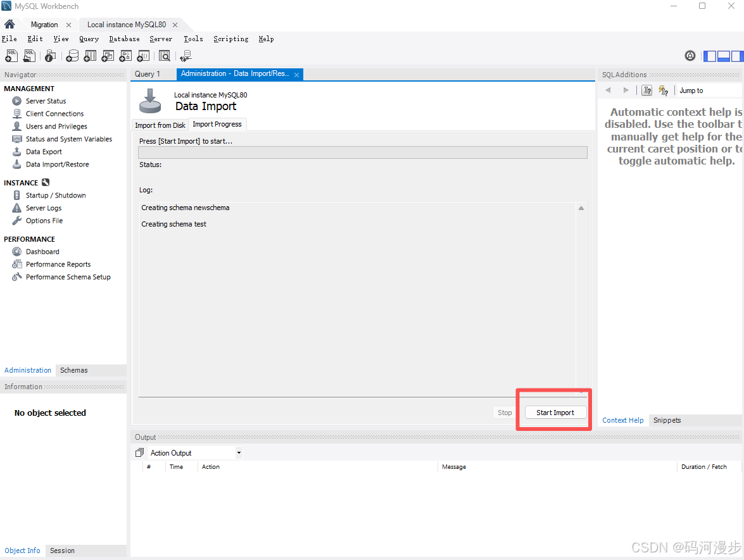Open the View menu
744x560 pixels.
click(x=61, y=39)
